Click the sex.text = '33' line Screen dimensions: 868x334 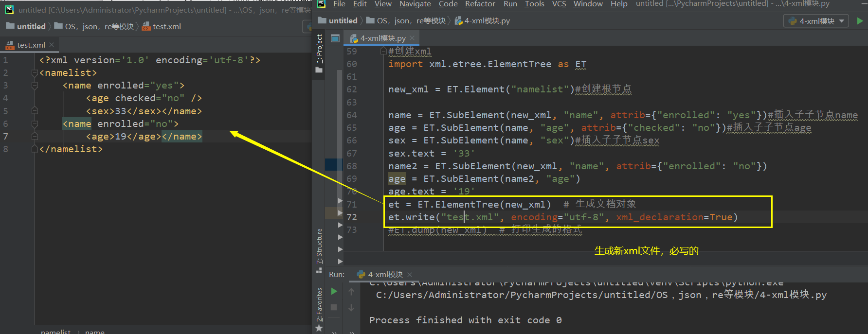point(432,153)
